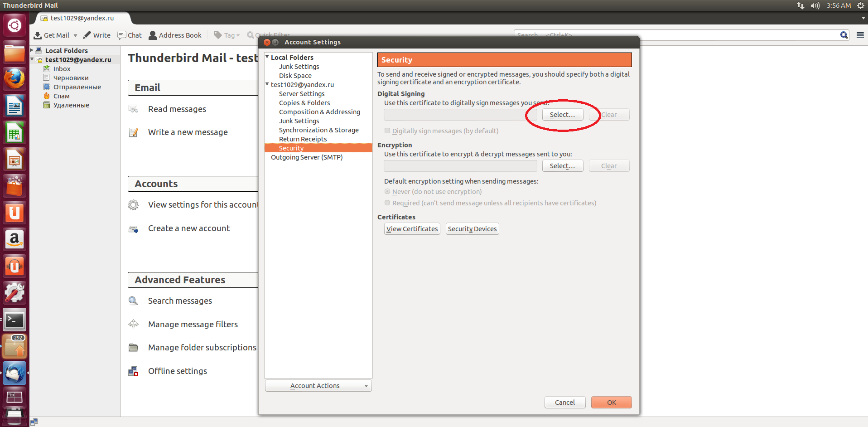
Task: Click the encryption certificate field
Action: coord(460,166)
